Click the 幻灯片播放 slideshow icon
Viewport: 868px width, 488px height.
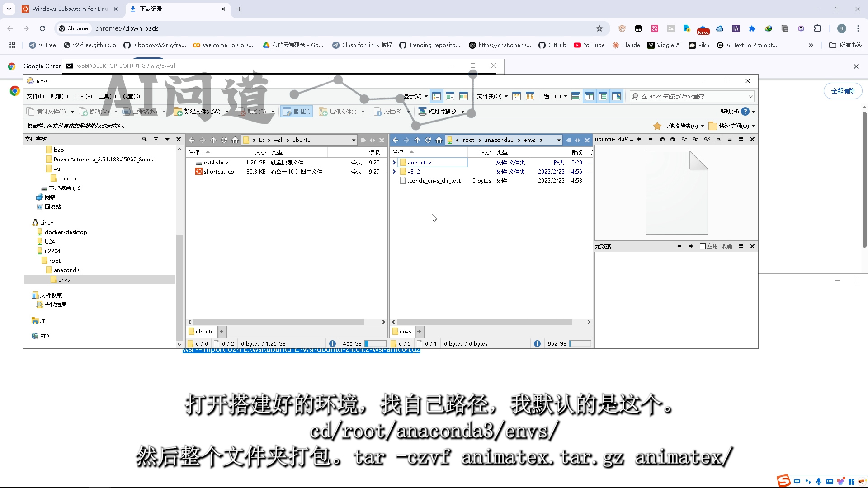[x=422, y=111]
